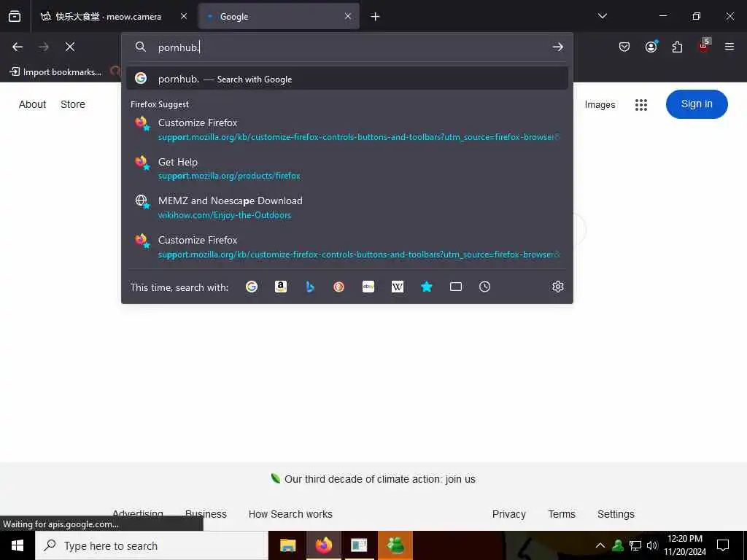Screen dimensions: 747x560
Task: Select MEMZ and Noescape Download suggestion
Action: coord(347,208)
